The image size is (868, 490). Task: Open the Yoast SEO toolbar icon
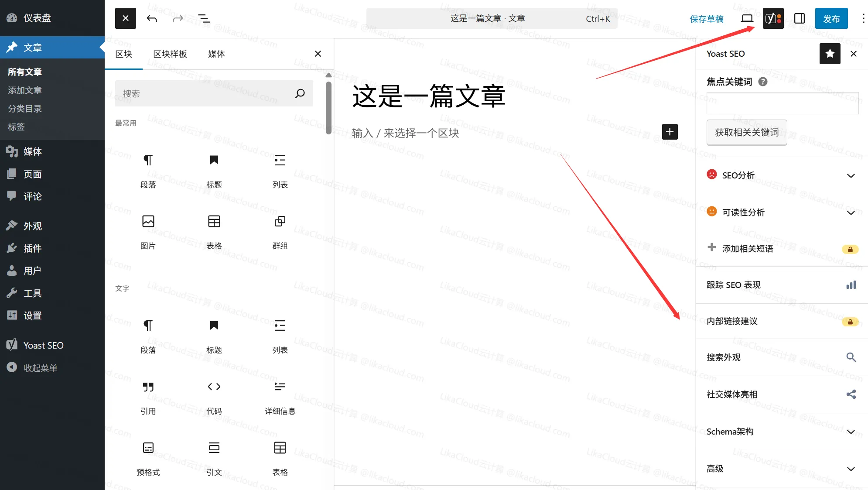point(772,18)
